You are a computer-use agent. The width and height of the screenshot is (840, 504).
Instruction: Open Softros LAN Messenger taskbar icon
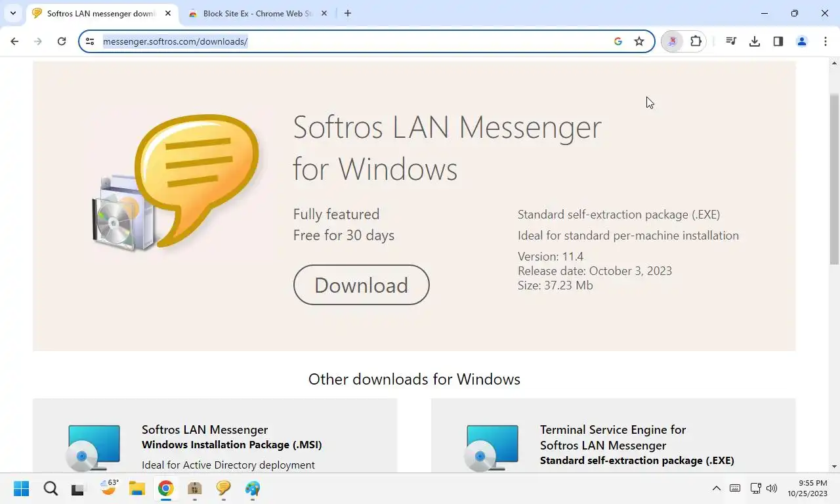(x=223, y=488)
